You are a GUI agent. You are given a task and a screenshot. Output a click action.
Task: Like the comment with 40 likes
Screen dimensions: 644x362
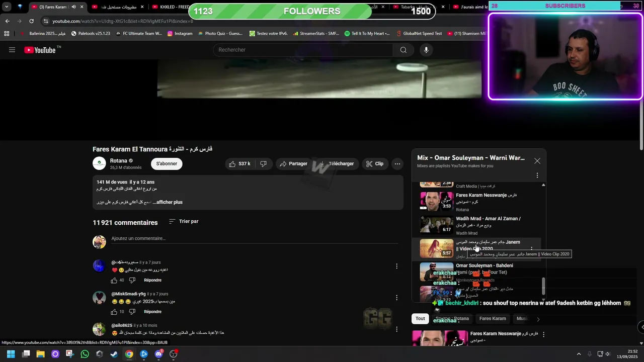(x=114, y=280)
